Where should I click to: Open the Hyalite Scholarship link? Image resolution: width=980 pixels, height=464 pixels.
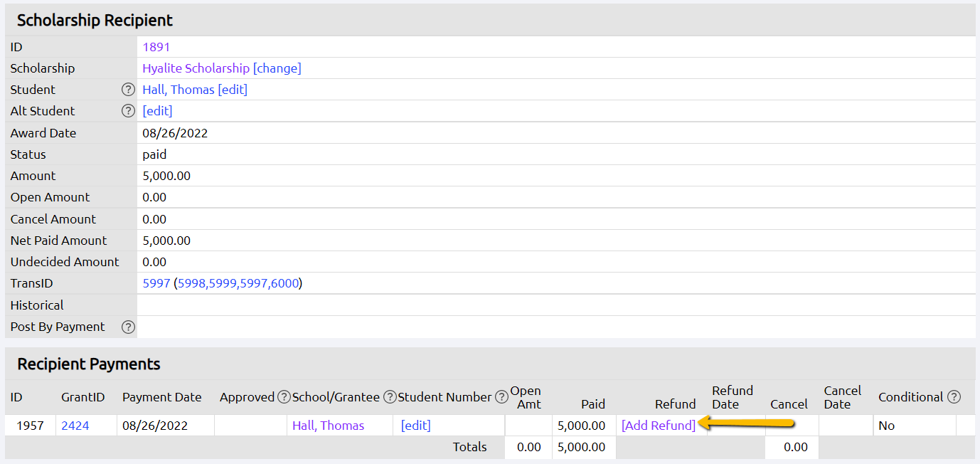[196, 68]
